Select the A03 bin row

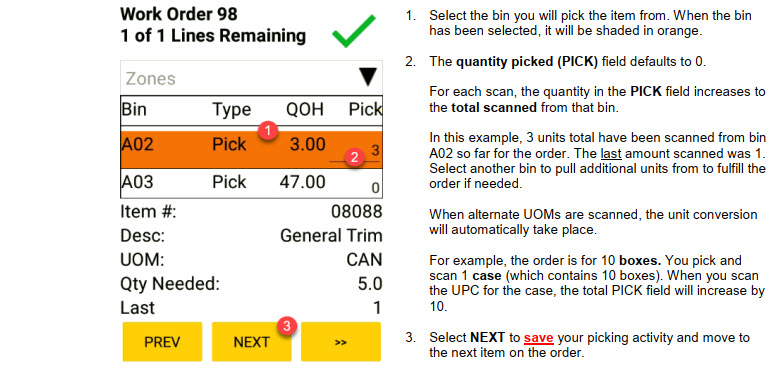tap(251, 183)
